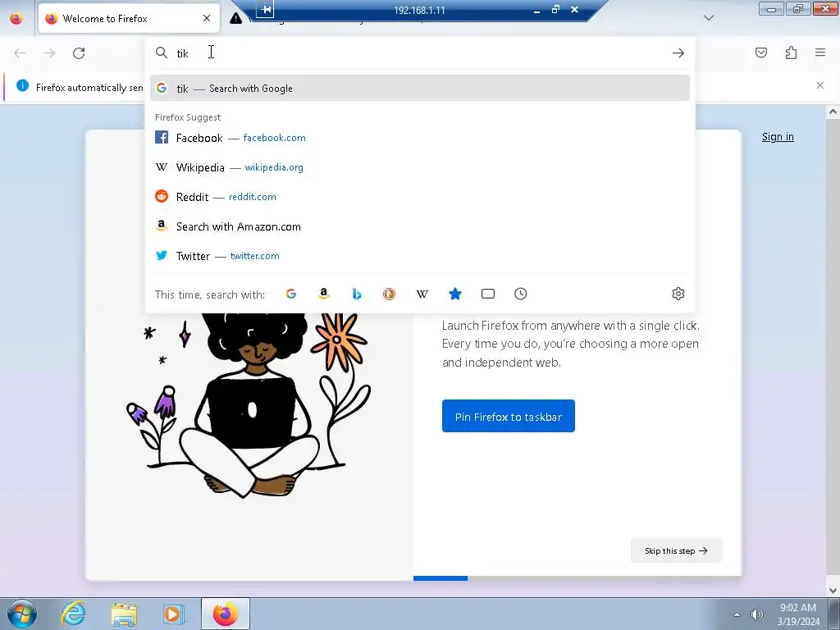Launch Internet Explorer from taskbar
The height and width of the screenshot is (630, 840).
point(73,614)
